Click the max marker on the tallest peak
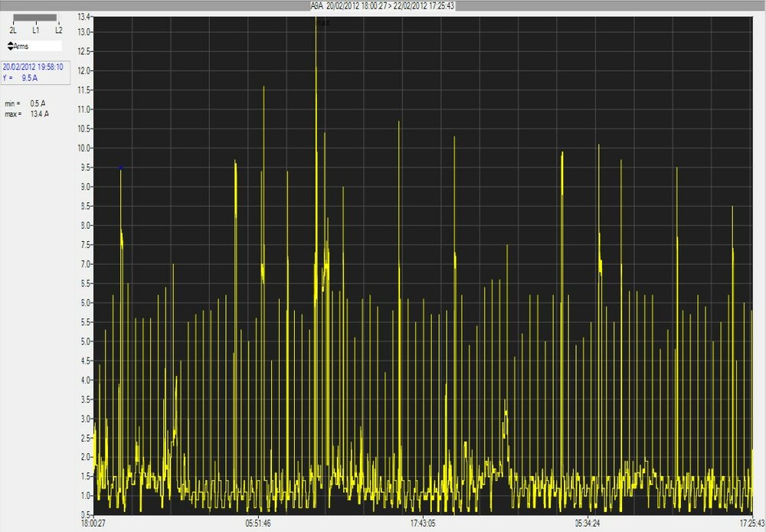This screenshot has width=766, height=532. (x=322, y=23)
